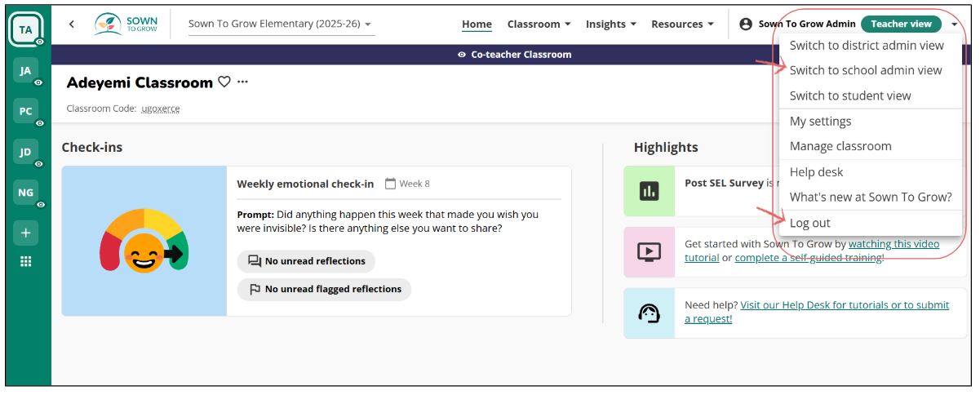Click the Sown To Grow logo
The image size is (980, 395).
click(126, 24)
